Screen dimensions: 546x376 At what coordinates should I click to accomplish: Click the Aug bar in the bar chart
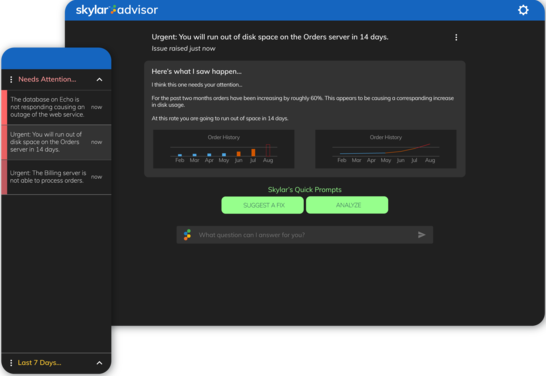pos(268,150)
